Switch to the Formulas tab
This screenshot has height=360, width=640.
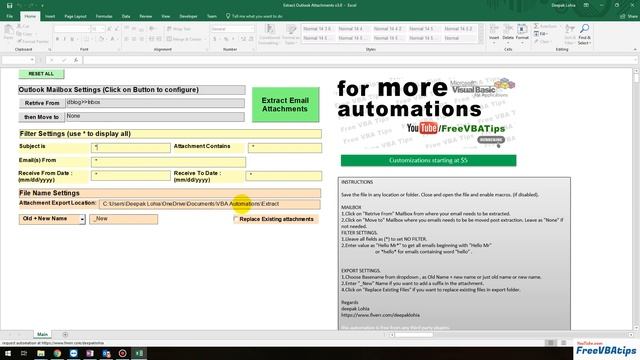click(x=104, y=16)
